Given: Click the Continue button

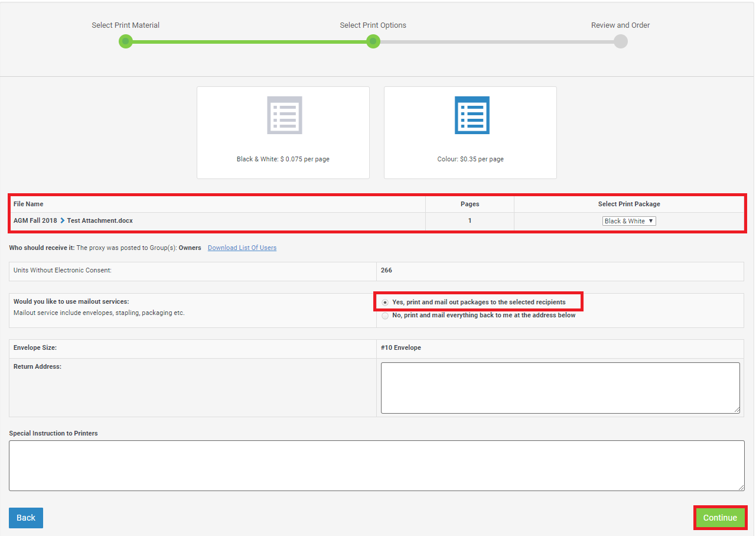Looking at the screenshot, I should (x=720, y=518).
